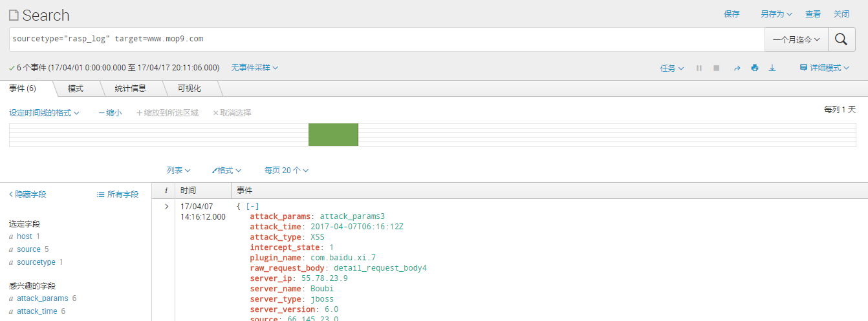The image size is (868, 321).
Task: Pause the running search job
Action: tap(699, 68)
